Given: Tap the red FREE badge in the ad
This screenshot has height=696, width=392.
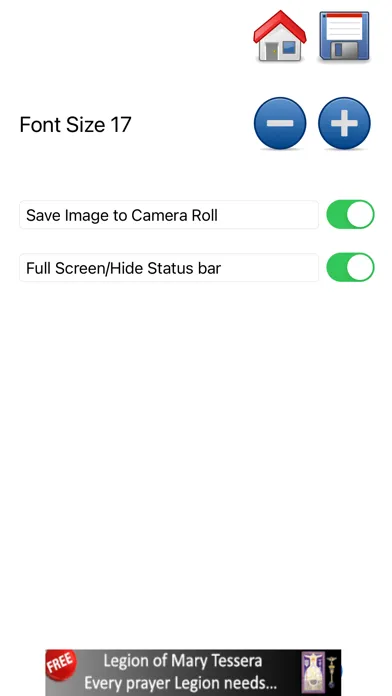Looking at the screenshot, I should point(61,665).
